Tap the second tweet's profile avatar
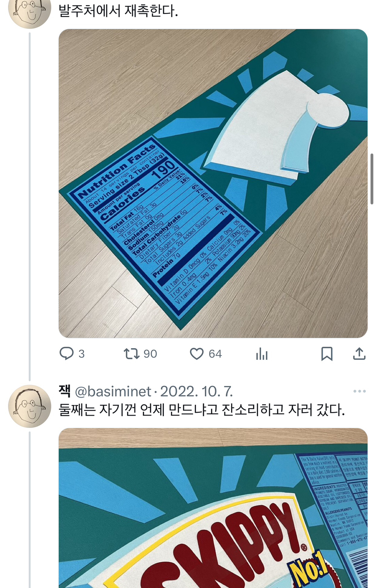This screenshot has height=588, width=376. point(29,406)
